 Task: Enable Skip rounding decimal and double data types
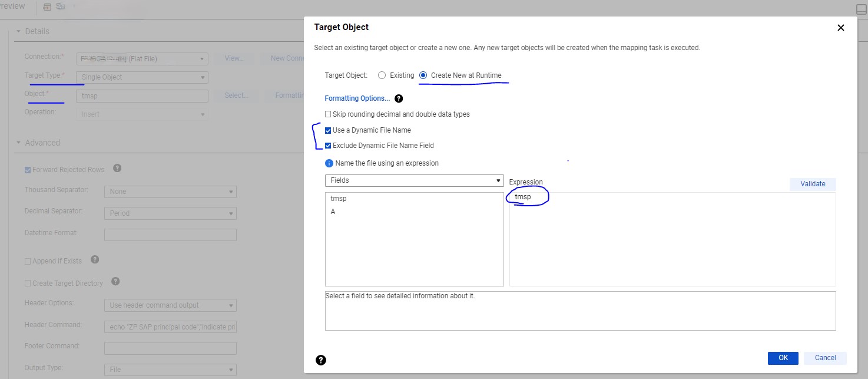(328, 114)
